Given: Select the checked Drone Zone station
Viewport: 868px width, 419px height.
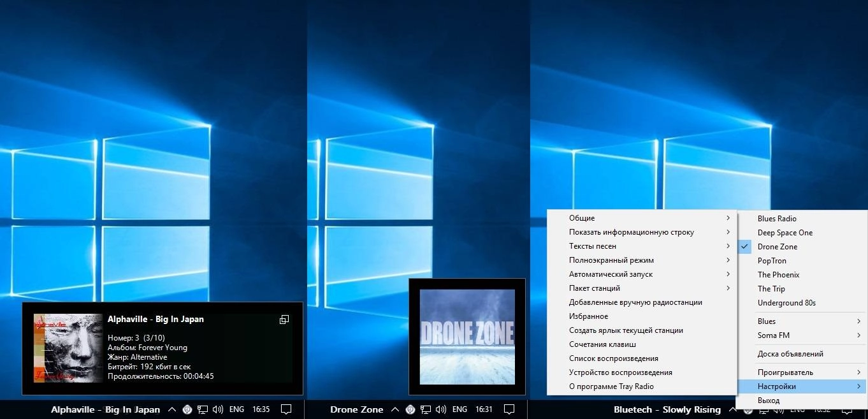Looking at the screenshot, I should pyautogui.click(x=802, y=247).
